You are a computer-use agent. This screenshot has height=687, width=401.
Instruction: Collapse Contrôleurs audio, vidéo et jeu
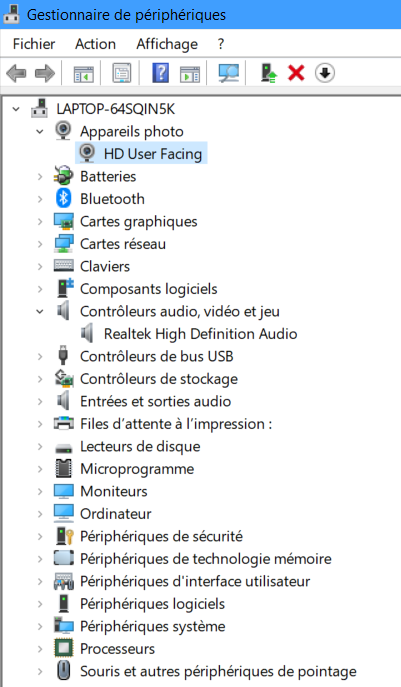click(x=40, y=312)
